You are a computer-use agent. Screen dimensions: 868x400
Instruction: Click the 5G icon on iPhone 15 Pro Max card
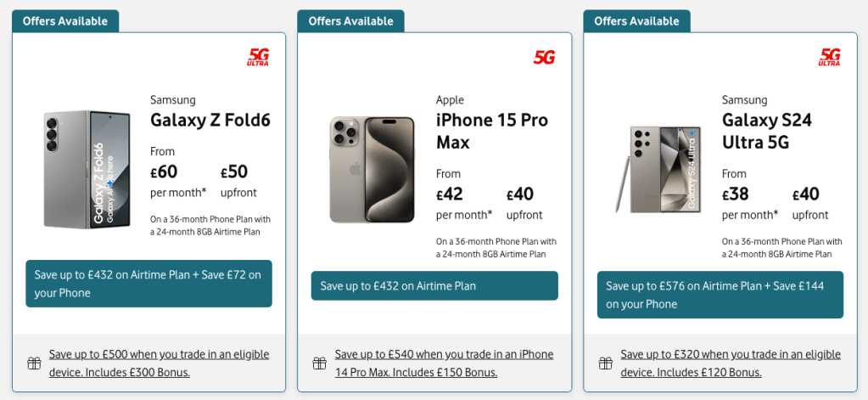tap(544, 58)
